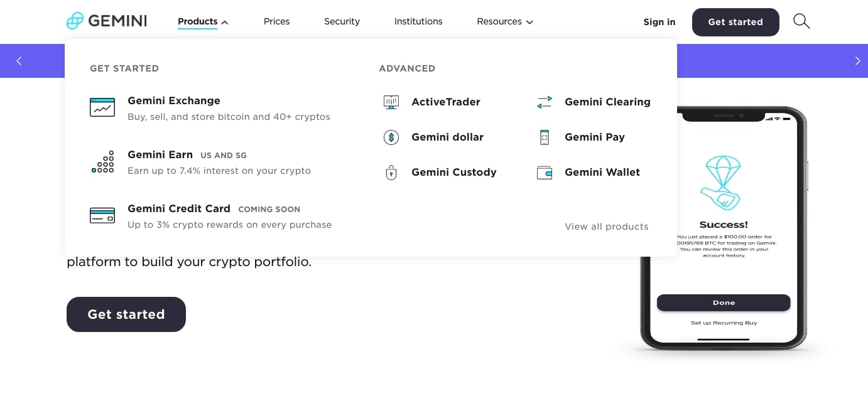Click the Gemini dollar coin icon
868x396 pixels.
tap(391, 137)
